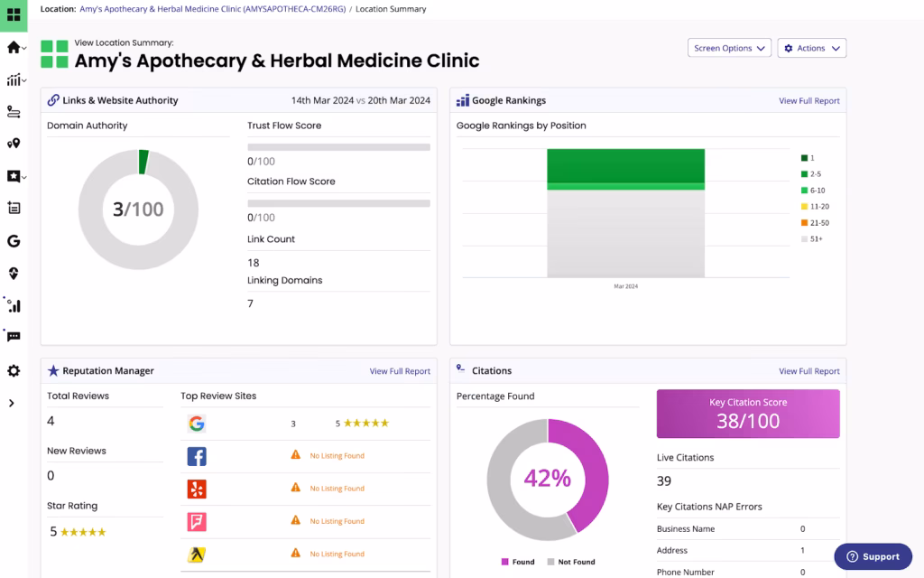Open the Support chat button
This screenshot has width=924, height=578.
873,556
